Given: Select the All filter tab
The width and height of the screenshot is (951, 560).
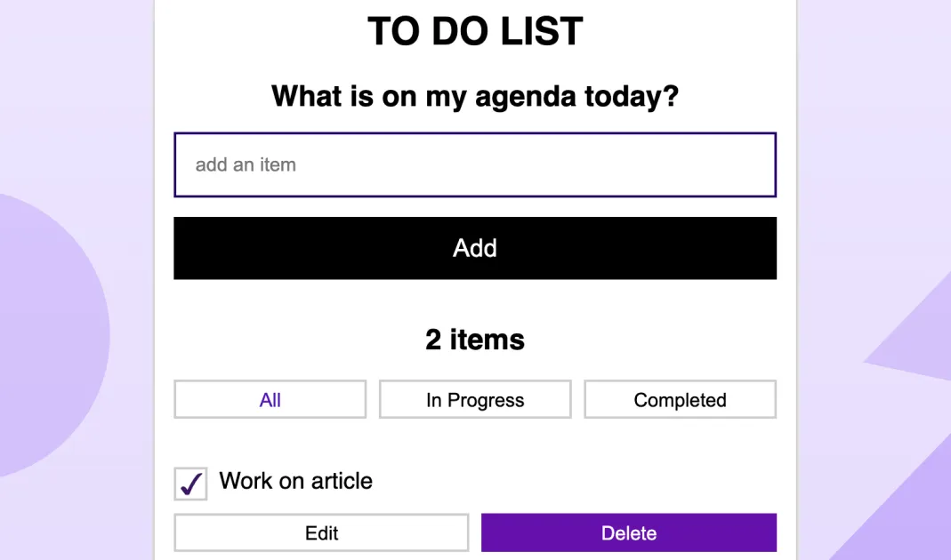Looking at the screenshot, I should [x=270, y=400].
